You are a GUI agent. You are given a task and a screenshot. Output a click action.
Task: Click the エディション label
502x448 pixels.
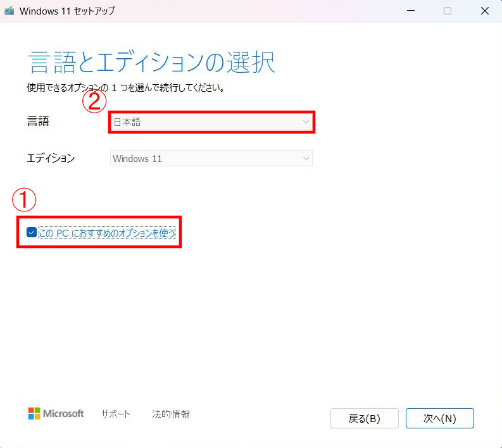pos(51,158)
